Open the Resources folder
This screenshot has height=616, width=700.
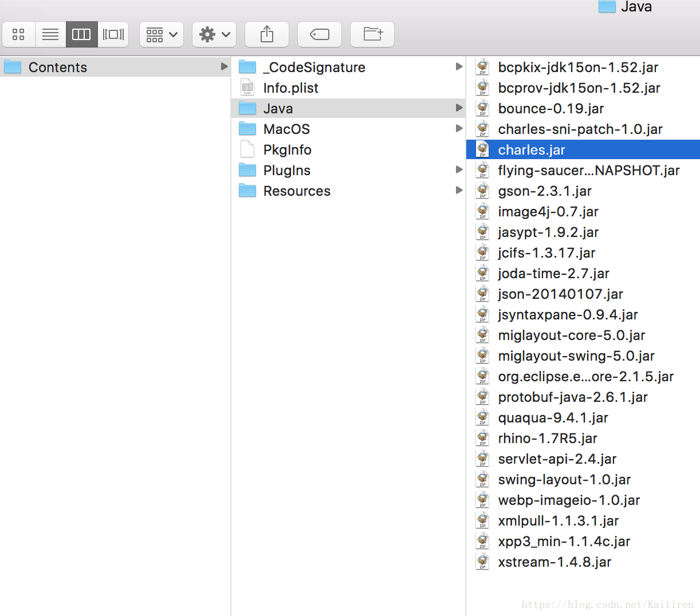[348, 191]
